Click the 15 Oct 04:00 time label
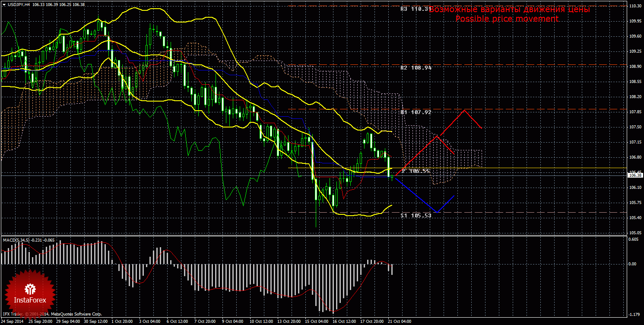644x325 pixels. coord(317,322)
